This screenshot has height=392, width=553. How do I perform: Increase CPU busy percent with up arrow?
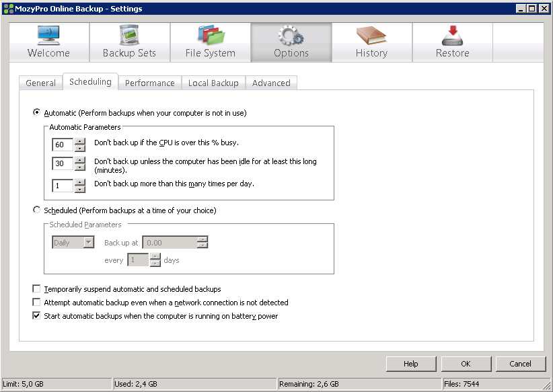click(x=81, y=141)
